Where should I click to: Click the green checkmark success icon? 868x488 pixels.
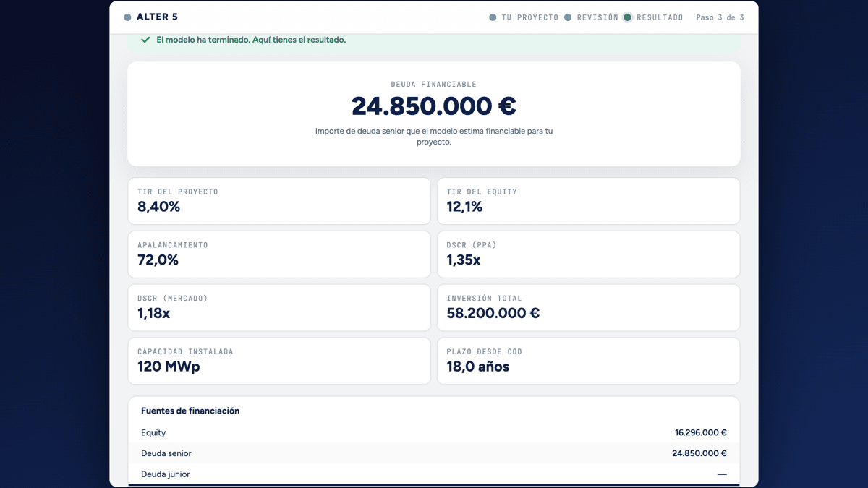pyautogui.click(x=145, y=40)
